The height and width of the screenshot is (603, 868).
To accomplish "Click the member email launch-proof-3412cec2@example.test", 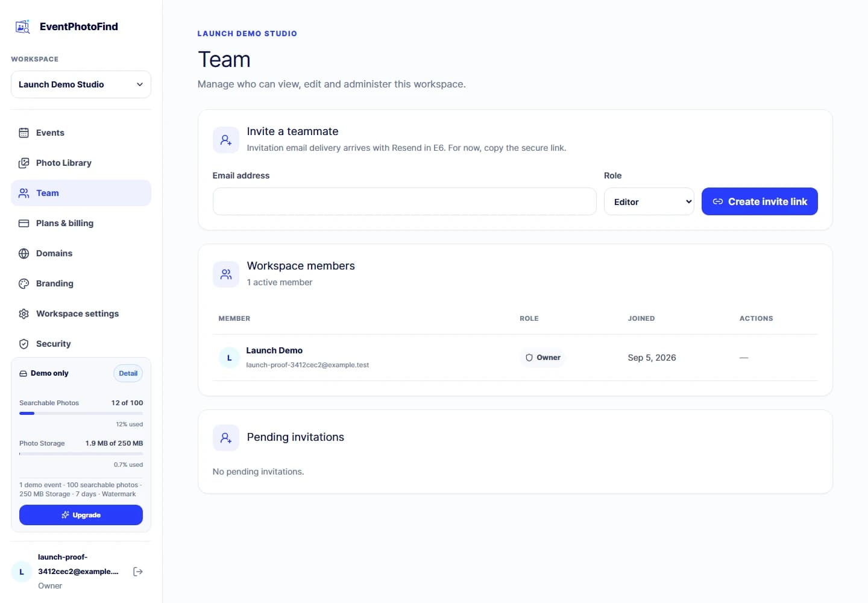I will pos(307,365).
